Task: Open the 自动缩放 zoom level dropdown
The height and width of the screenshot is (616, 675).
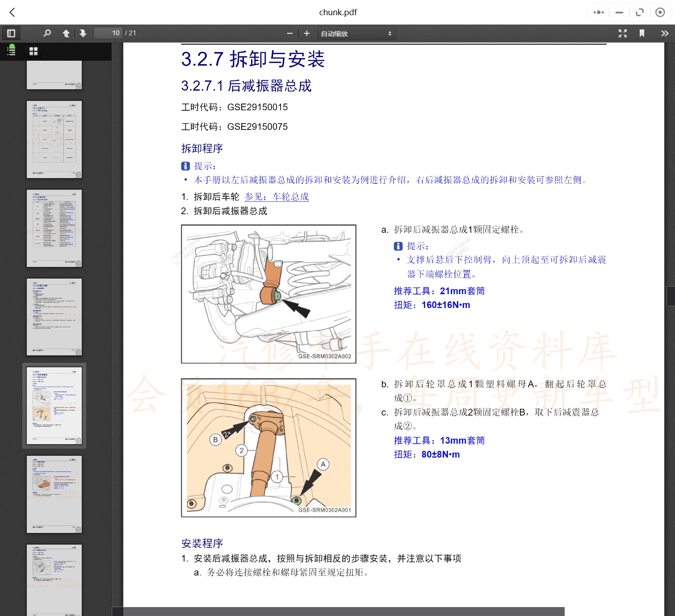Action: pos(356,33)
